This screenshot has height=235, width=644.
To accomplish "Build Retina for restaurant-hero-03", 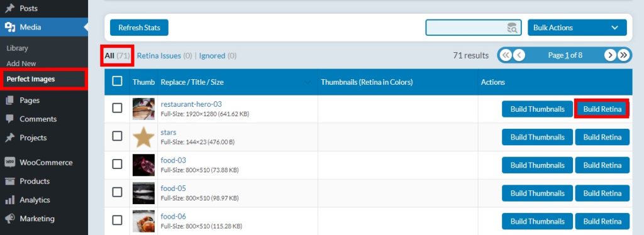I will pos(602,109).
